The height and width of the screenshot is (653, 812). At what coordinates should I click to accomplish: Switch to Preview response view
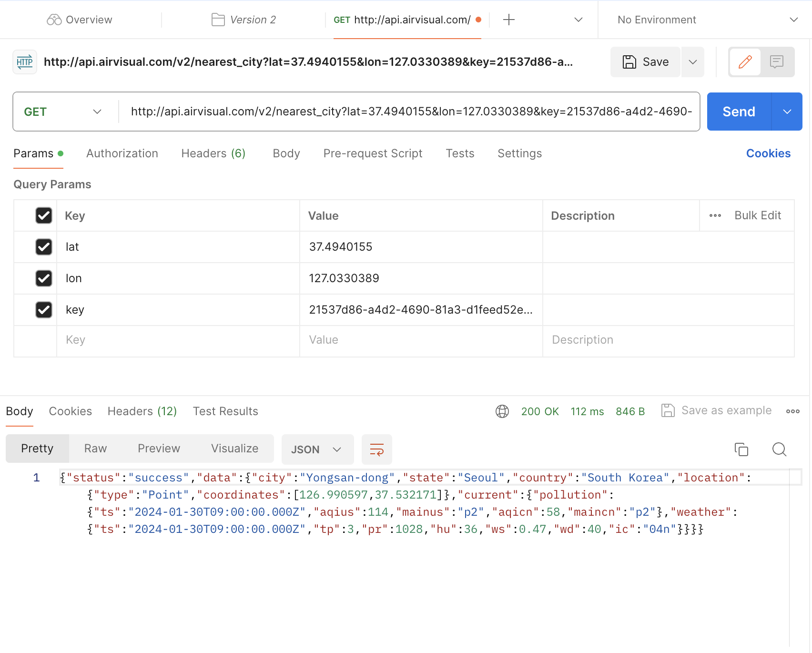point(159,449)
